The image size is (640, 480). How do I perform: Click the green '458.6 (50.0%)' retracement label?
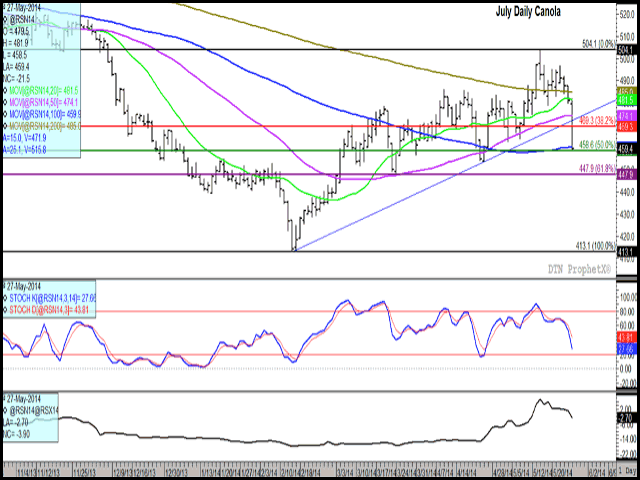coord(597,145)
